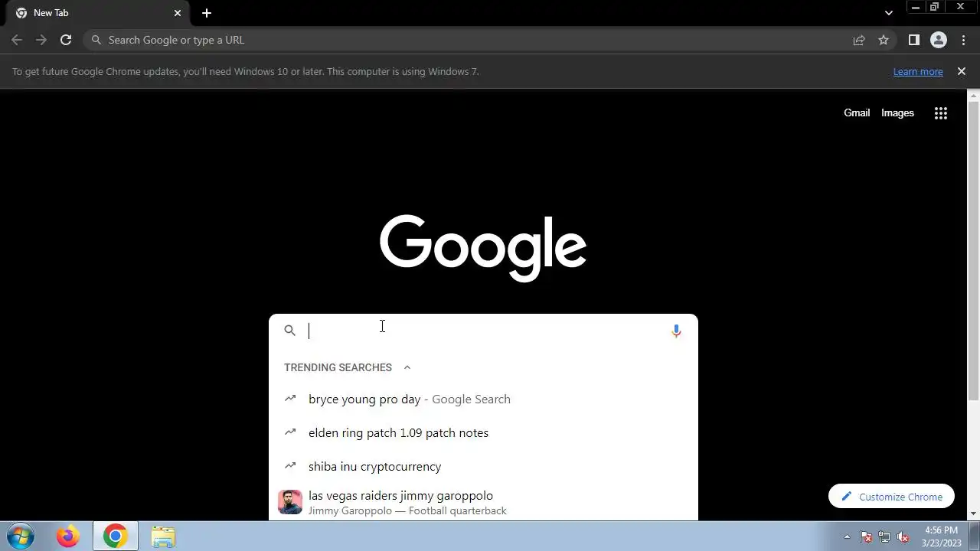The image size is (980, 551).
Task: Click the page vertical scrollbar
Action: (973, 252)
